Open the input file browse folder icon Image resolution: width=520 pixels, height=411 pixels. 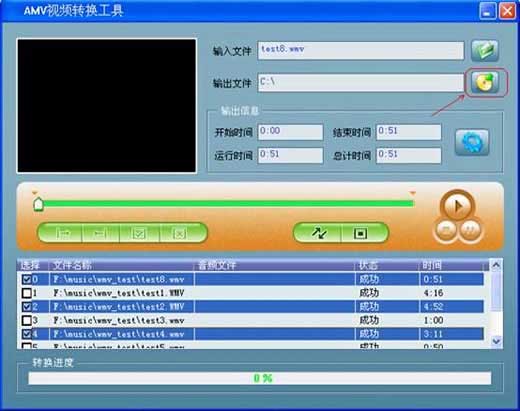pos(485,50)
